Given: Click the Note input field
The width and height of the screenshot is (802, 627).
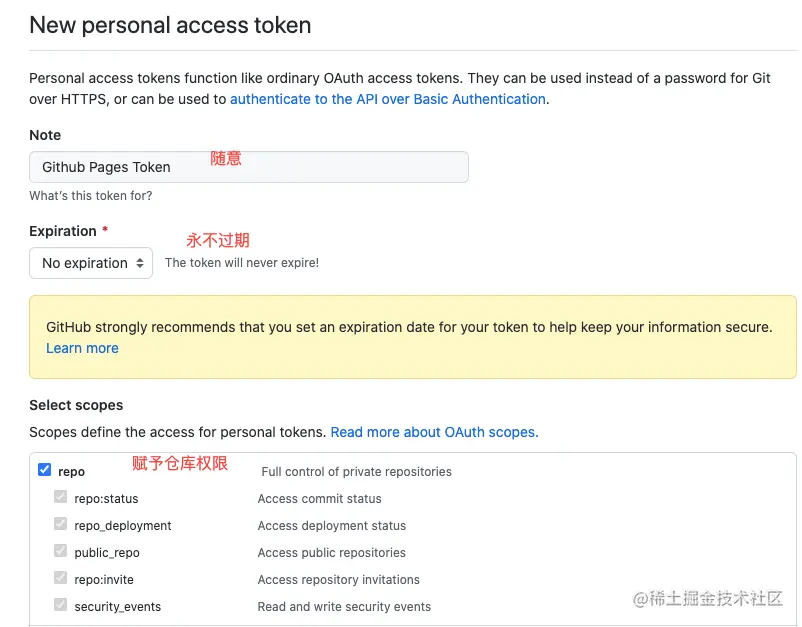Looking at the screenshot, I should [249, 167].
